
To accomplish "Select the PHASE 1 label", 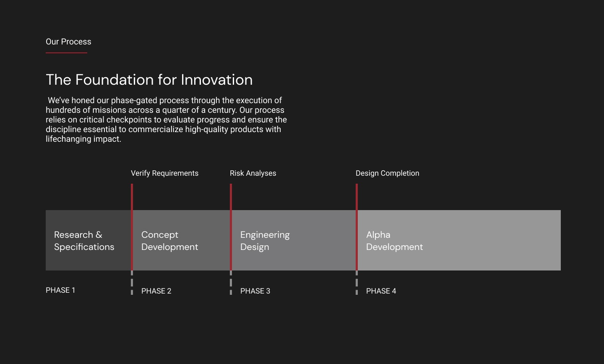I will pos(60,290).
